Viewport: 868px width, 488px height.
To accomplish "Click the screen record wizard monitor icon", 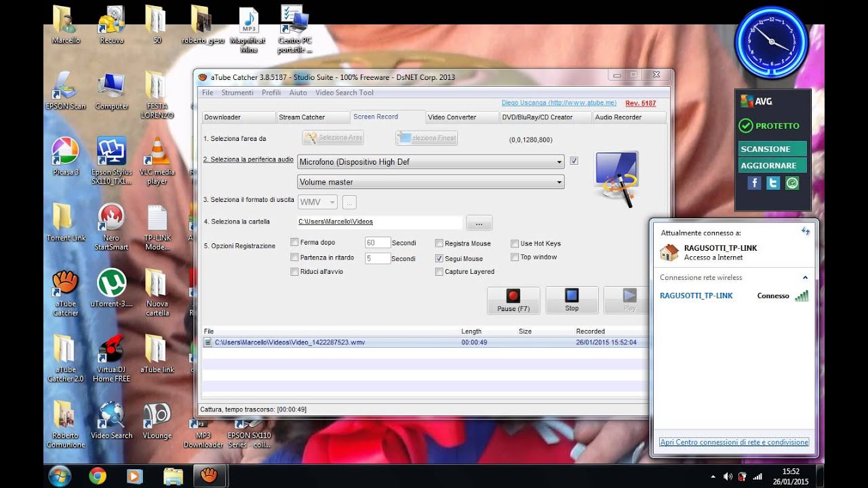I will click(616, 179).
